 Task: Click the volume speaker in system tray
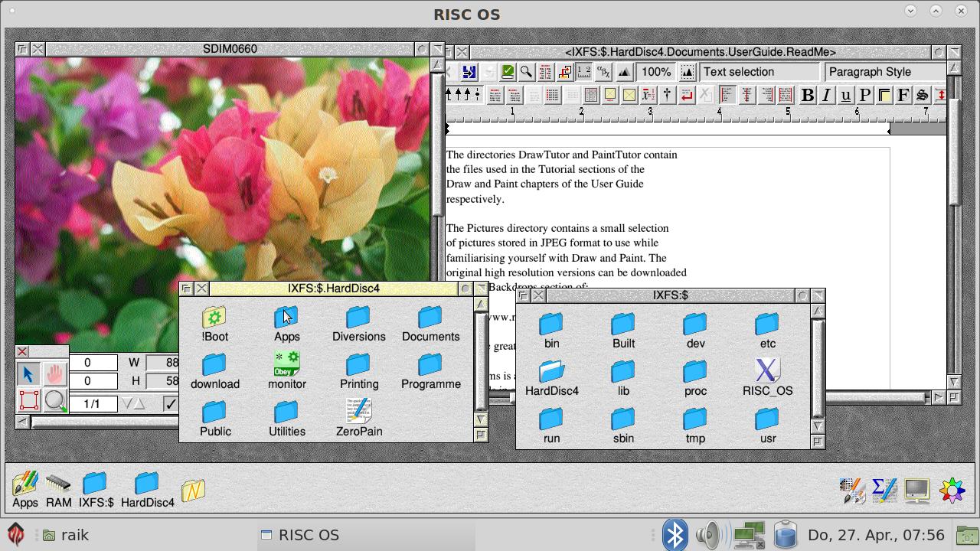710,535
